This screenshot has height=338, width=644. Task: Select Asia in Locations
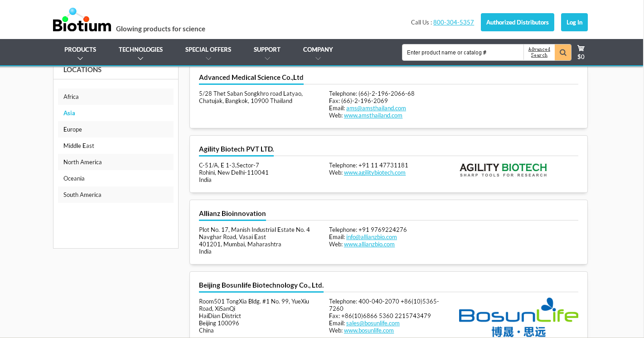(116, 113)
